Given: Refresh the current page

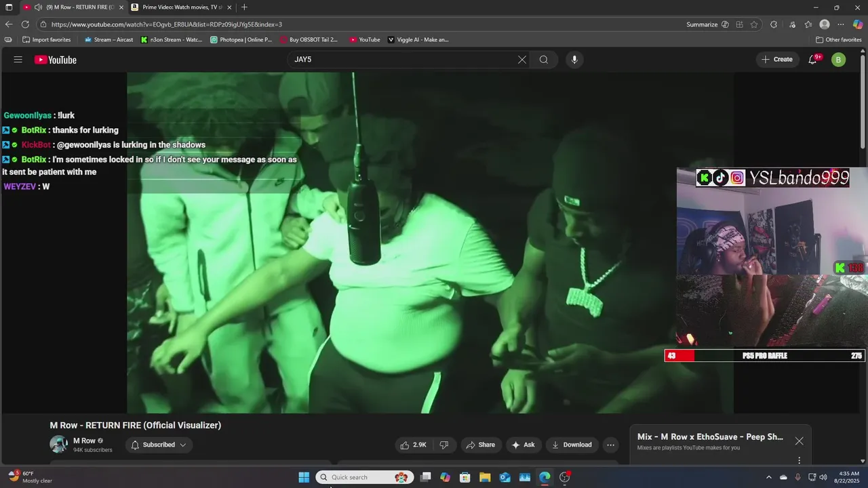Looking at the screenshot, I should [26, 24].
